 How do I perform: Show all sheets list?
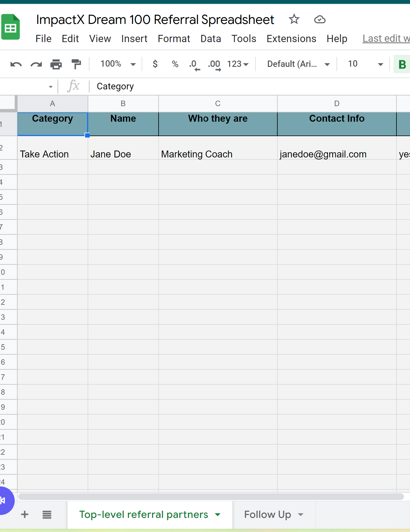47,514
